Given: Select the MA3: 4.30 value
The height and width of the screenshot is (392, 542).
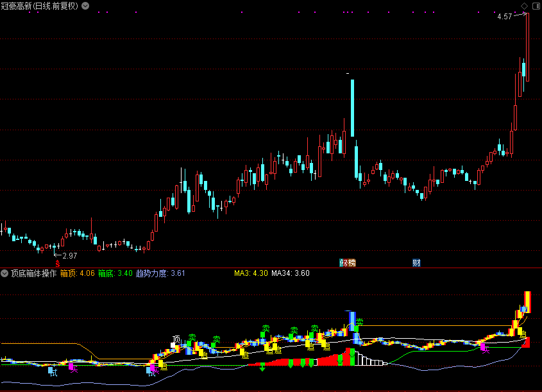Looking at the screenshot, I should (x=251, y=273).
